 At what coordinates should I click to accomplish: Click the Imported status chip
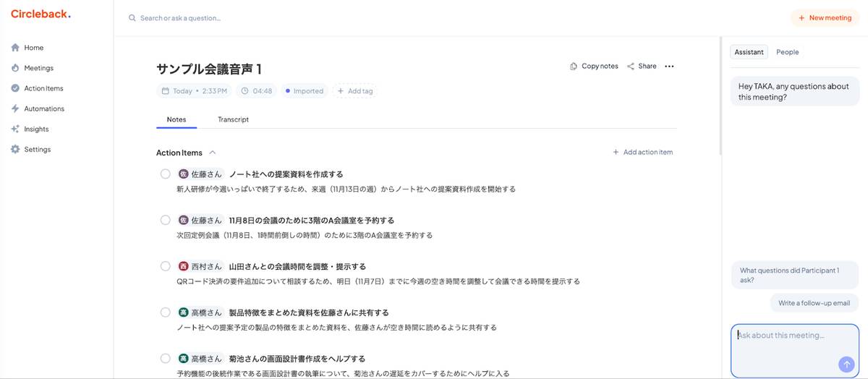pyautogui.click(x=305, y=91)
